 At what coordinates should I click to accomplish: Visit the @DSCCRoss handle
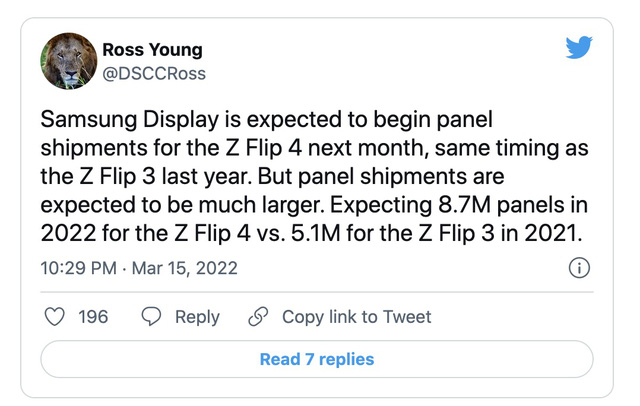[x=154, y=74]
